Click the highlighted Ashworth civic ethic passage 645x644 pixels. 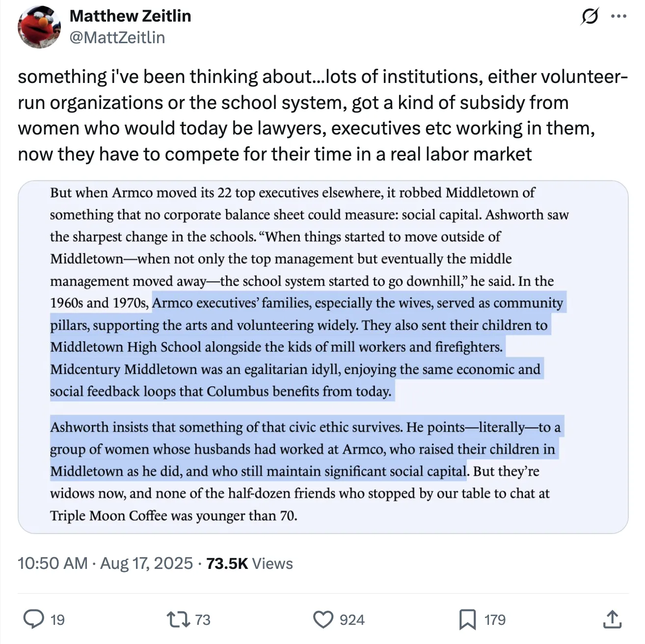(x=304, y=449)
